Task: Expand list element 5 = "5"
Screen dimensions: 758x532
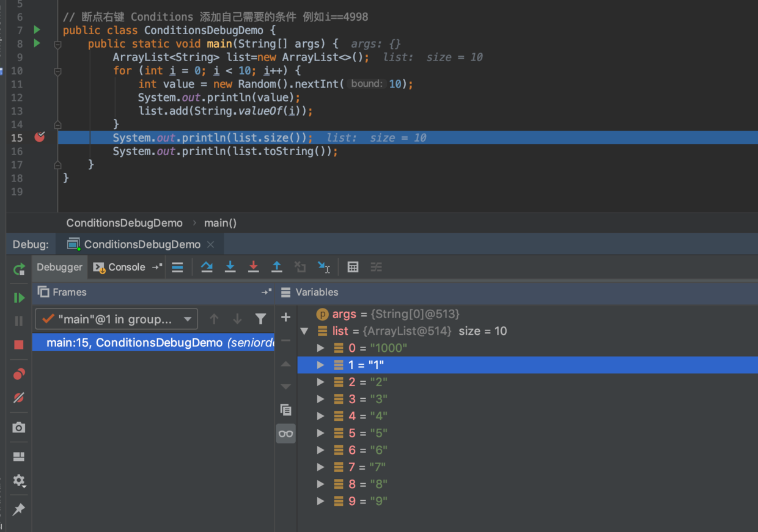Action: [x=320, y=433]
